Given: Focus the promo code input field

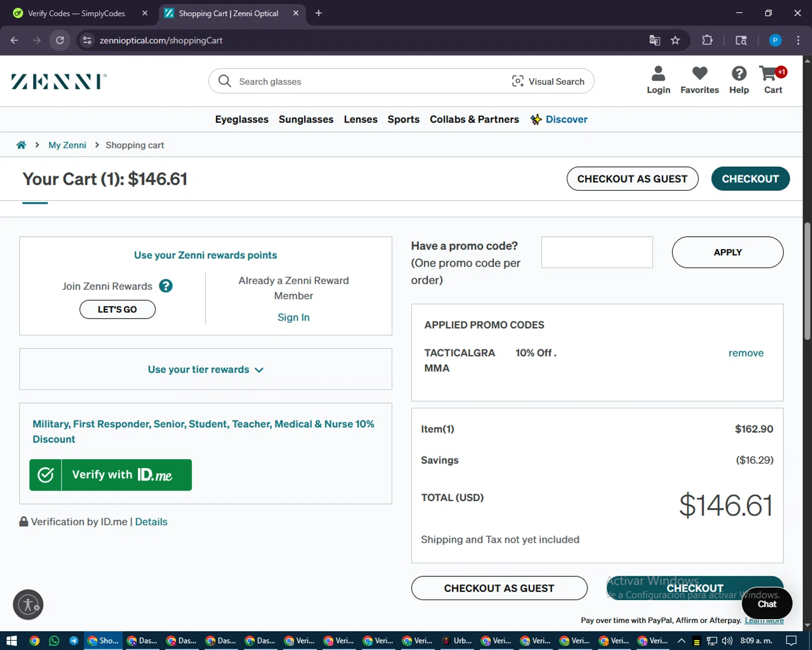Looking at the screenshot, I should pos(597,252).
